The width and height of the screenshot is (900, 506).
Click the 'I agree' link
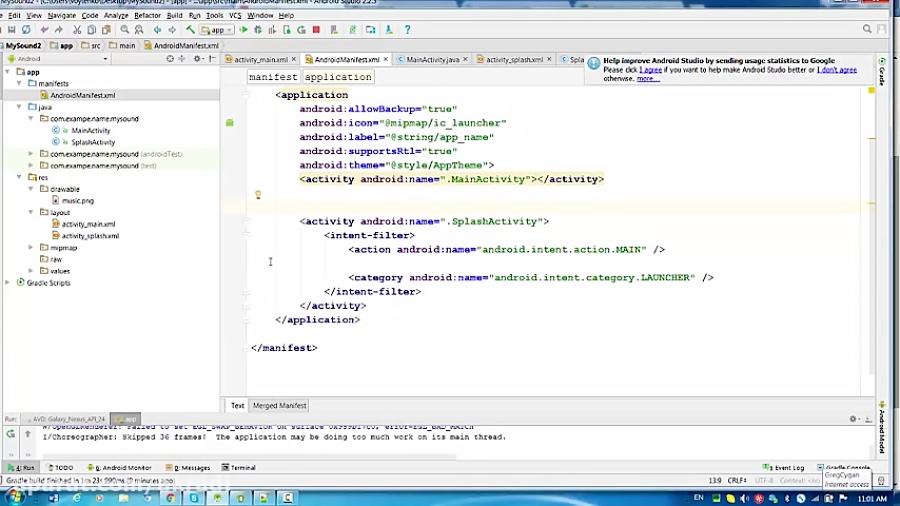pos(650,70)
